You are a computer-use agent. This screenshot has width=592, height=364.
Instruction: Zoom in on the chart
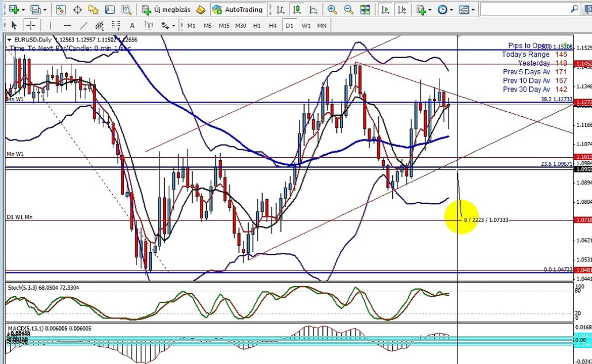332,10
